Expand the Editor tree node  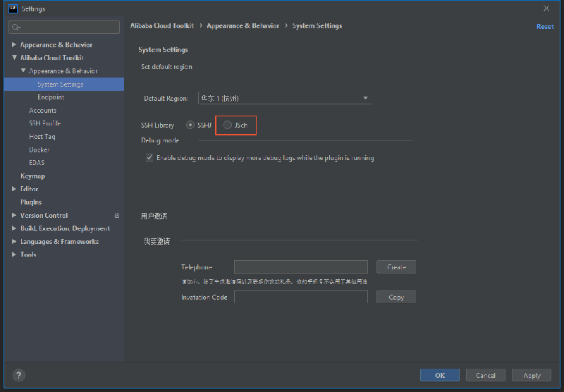tap(14, 189)
